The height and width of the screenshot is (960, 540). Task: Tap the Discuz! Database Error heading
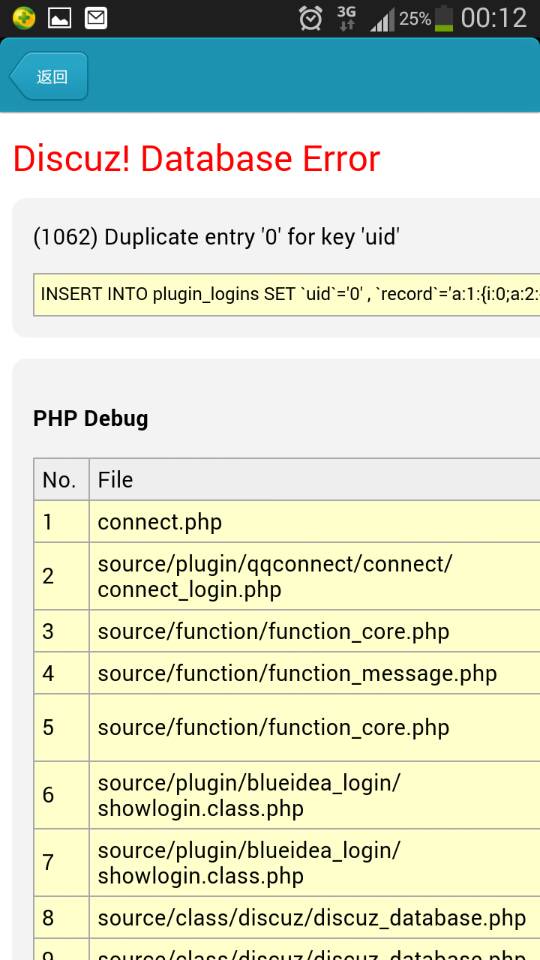(197, 159)
